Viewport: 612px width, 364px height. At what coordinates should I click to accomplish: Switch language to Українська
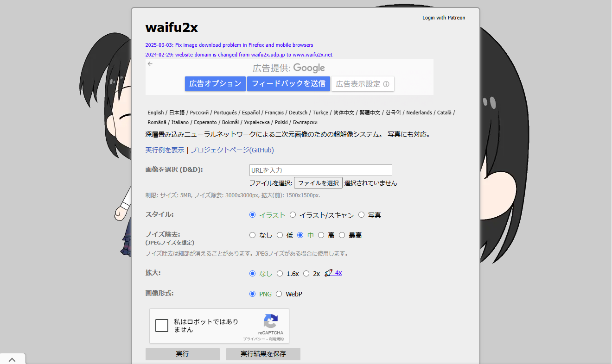pos(257,122)
